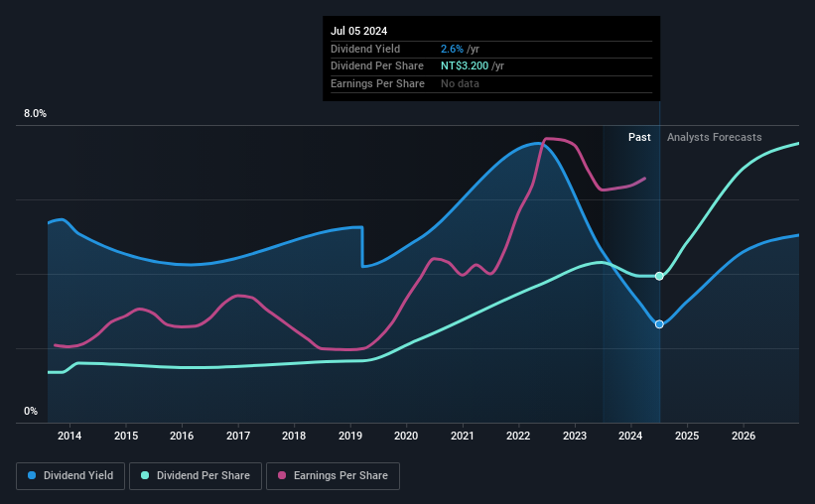Click the 0% y-axis label
This screenshot has width=815, height=504.
tap(31, 411)
